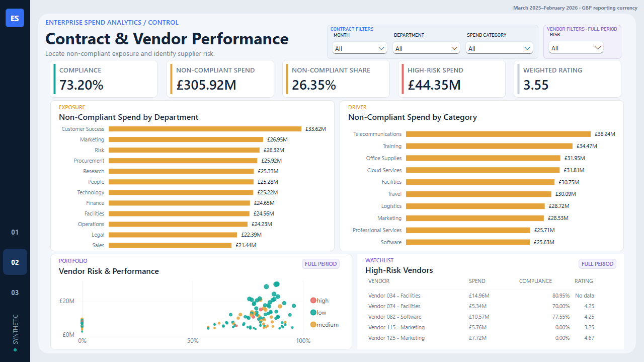The width and height of the screenshot is (644, 362).
Task: Select the Training category bar
Action: click(x=489, y=146)
